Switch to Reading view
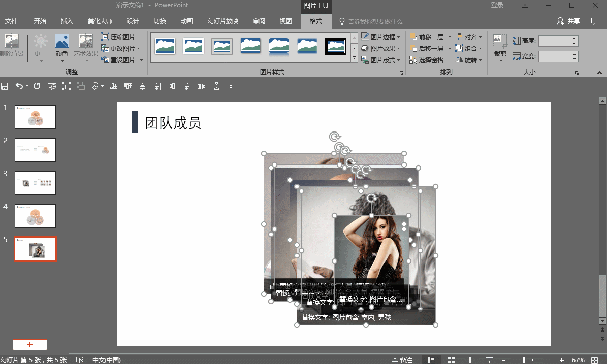Image resolution: width=607 pixels, height=364 pixels. (x=470, y=360)
